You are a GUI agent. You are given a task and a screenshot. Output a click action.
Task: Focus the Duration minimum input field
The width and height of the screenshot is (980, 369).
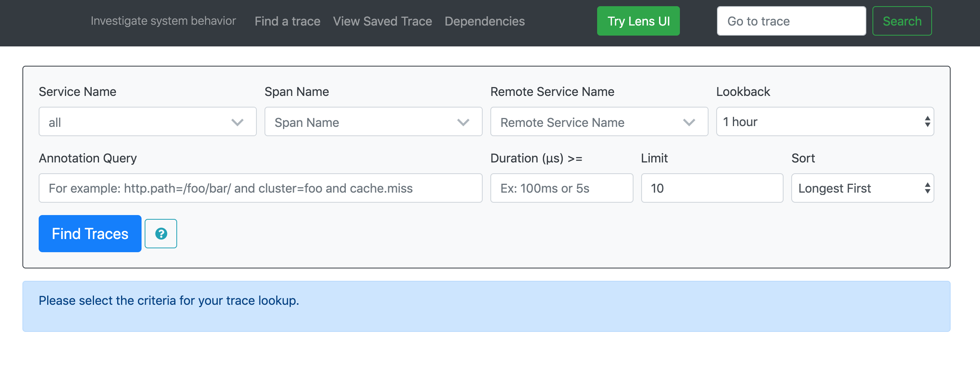pyautogui.click(x=561, y=188)
